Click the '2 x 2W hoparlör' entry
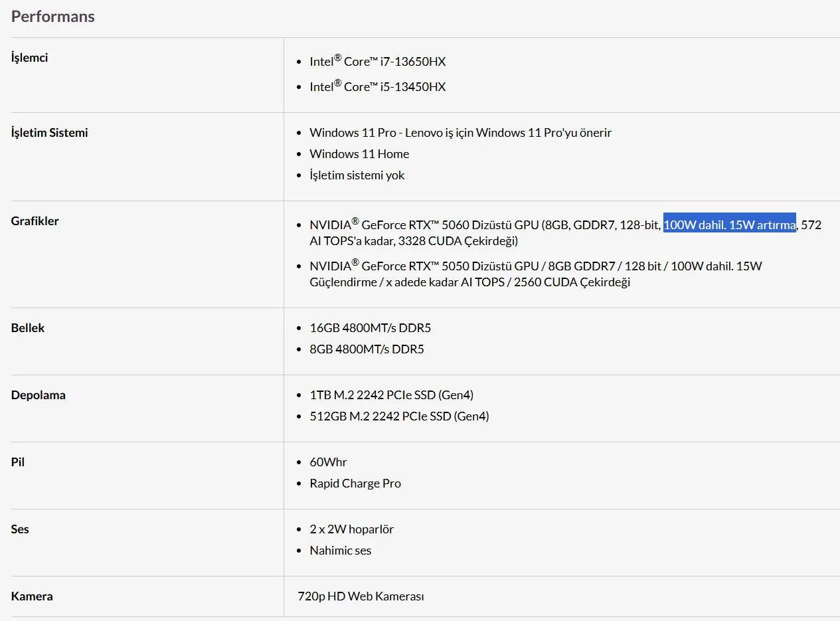The height and width of the screenshot is (621, 840). pos(351,529)
